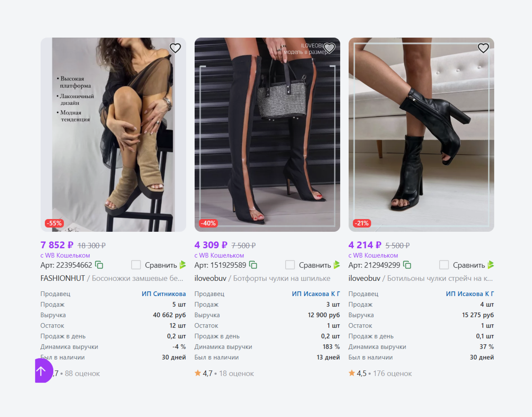Click heart icon on black ankle boots
532x417 pixels.
click(483, 48)
